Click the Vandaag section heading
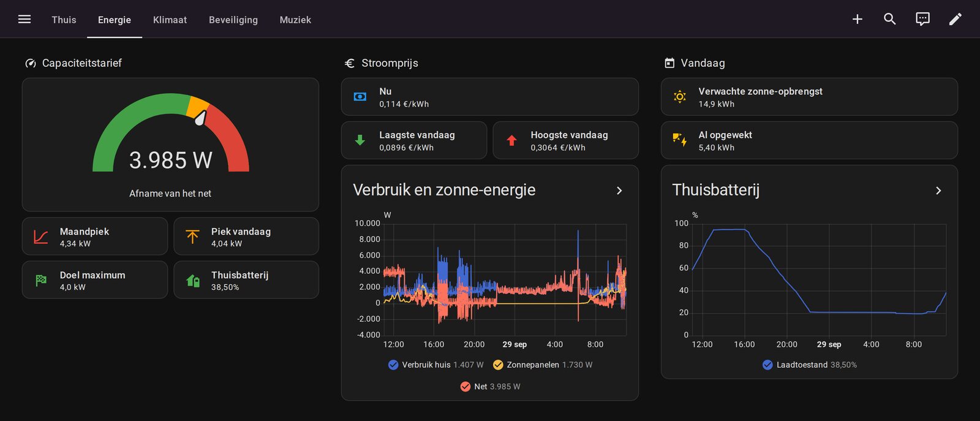The width and height of the screenshot is (980, 421). (703, 63)
